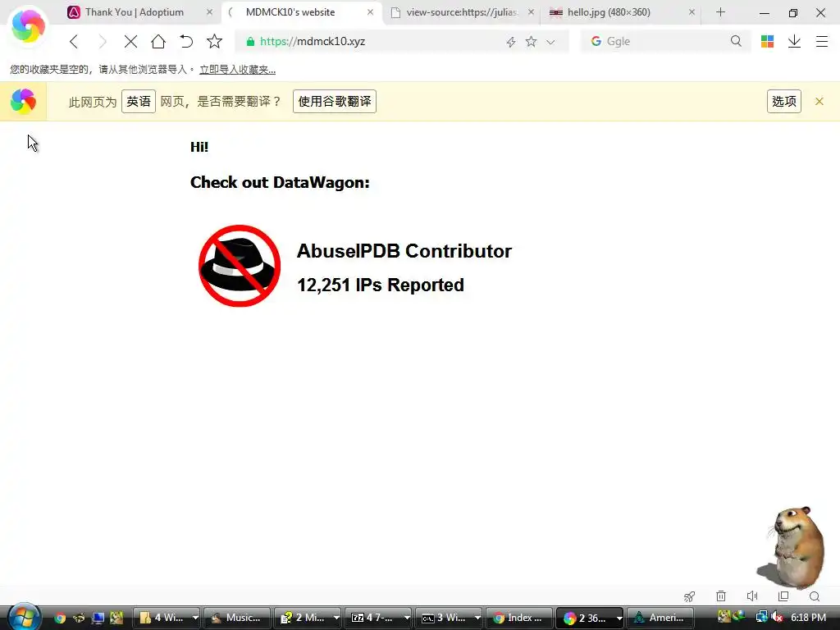Image resolution: width=840 pixels, height=630 pixels.
Task: Open the browser home page
Action: (x=158, y=41)
